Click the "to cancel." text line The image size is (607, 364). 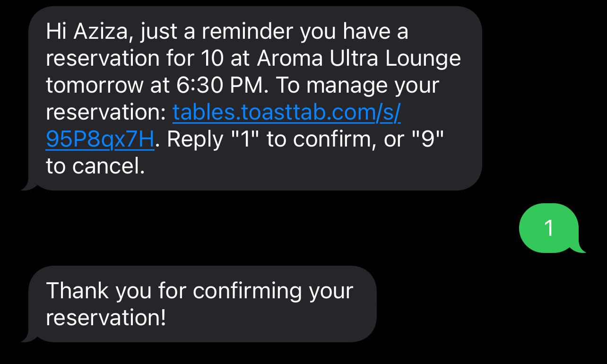coord(95,166)
